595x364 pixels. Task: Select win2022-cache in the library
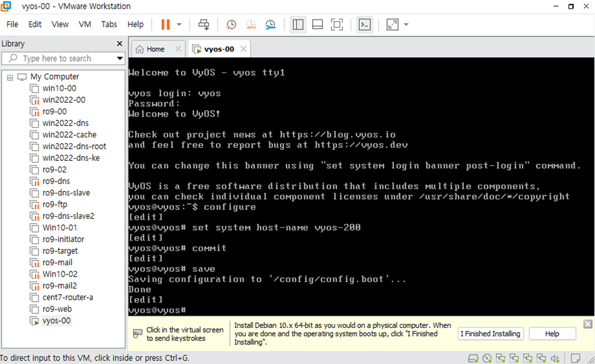[69, 134]
